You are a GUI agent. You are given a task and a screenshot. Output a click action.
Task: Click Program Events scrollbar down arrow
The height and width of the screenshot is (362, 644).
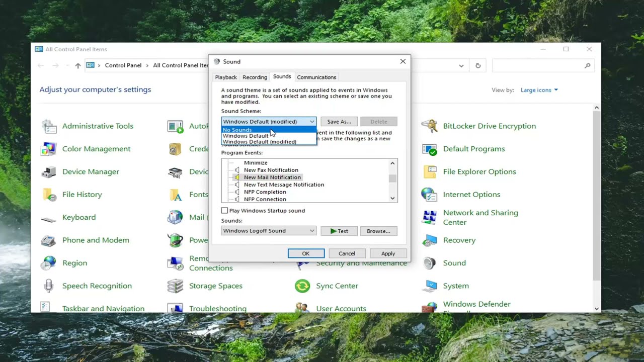tap(393, 199)
